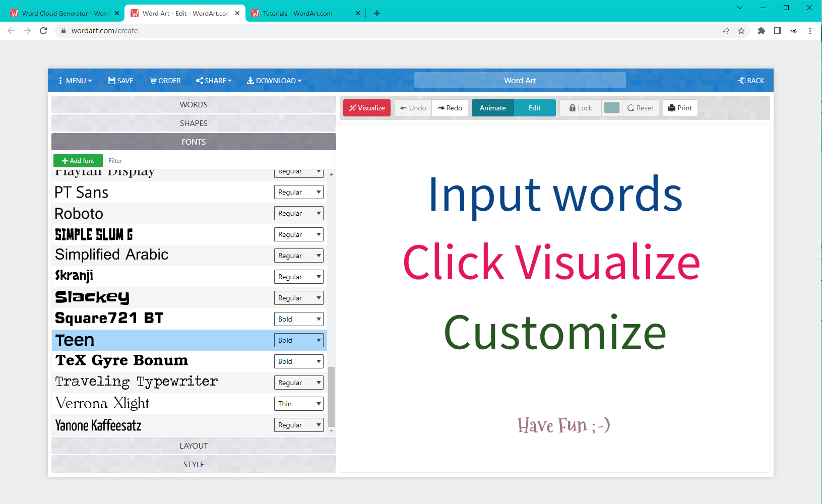Click the Add font button
This screenshot has width=822, height=504.
point(78,160)
